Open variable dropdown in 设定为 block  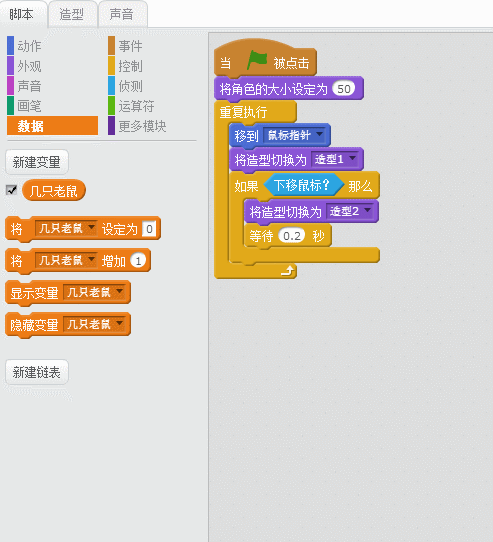(x=66, y=228)
